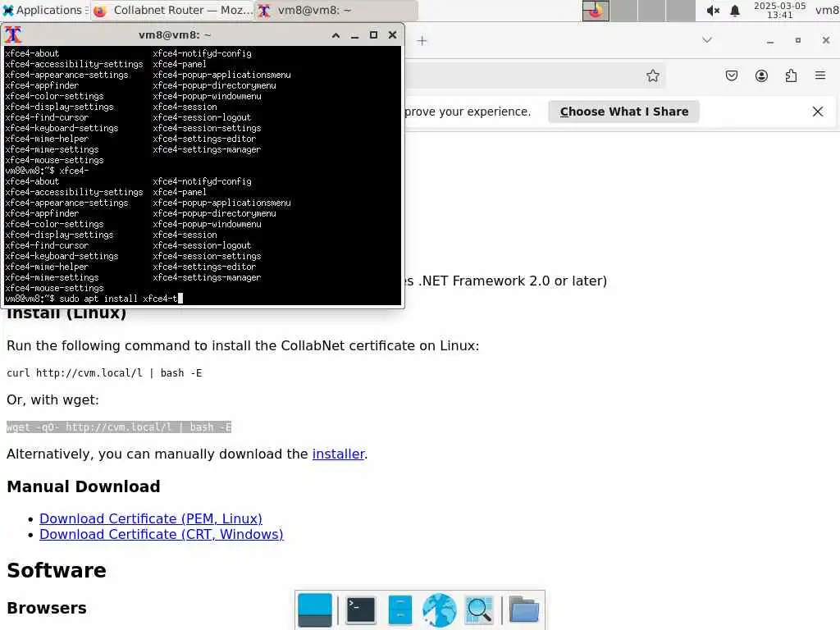The width and height of the screenshot is (840, 630).
Task: Open a new Firefox tab
Action: coord(422,41)
